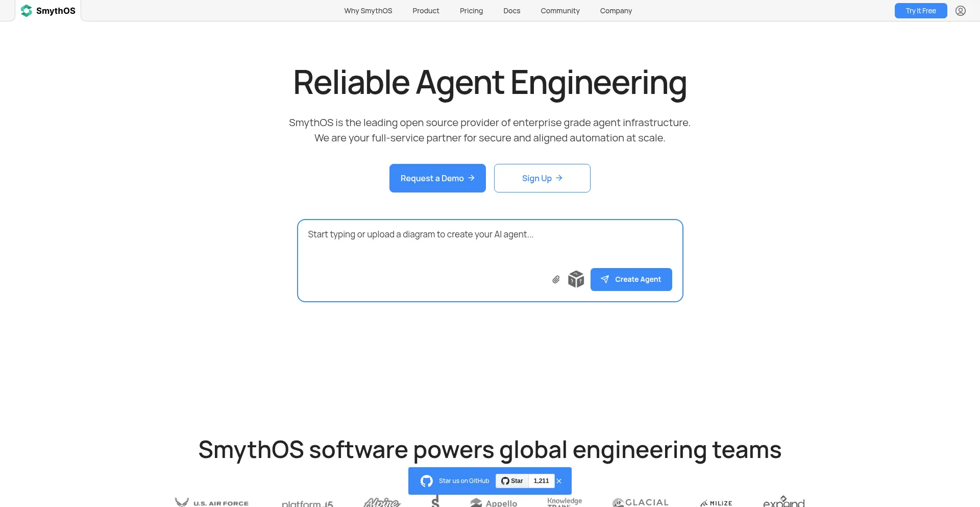Click the mystery cube diagram icon
The width and height of the screenshot is (980, 507).
576,279
